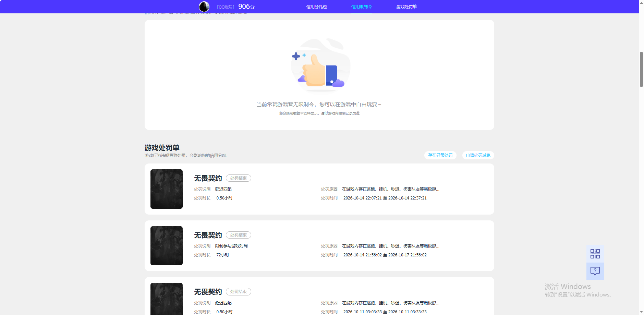This screenshot has width=644, height=315.
Task: Click the 72小时 penalty duration value
Action: click(x=223, y=255)
